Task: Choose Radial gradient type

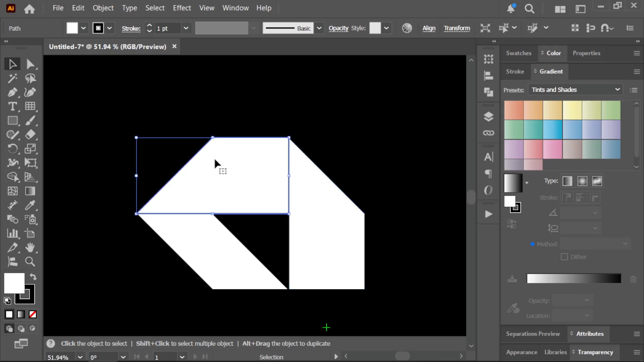Action: (x=582, y=181)
